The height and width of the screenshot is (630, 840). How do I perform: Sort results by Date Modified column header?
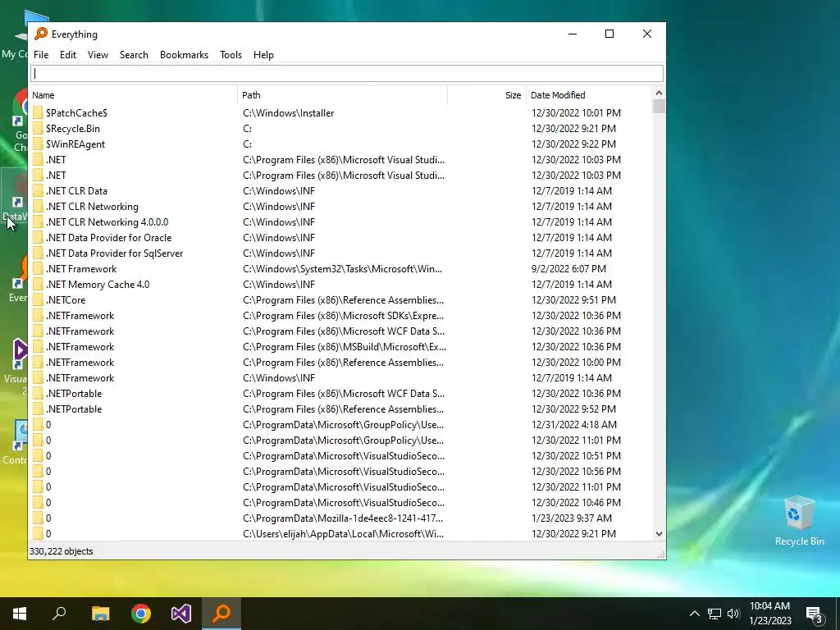click(x=589, y=95)
